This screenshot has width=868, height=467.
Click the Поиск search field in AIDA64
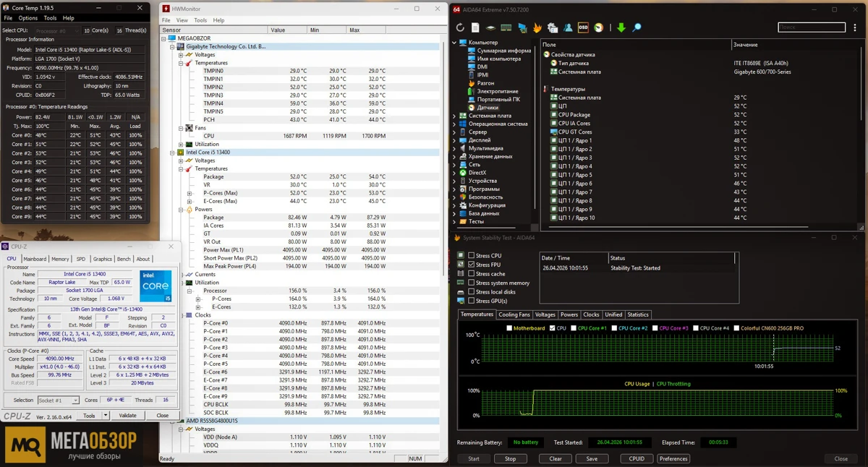coord(810,27)
